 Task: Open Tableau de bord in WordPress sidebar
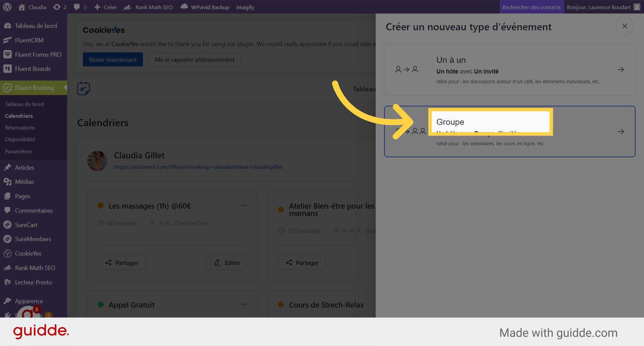[x=34, y=26]
